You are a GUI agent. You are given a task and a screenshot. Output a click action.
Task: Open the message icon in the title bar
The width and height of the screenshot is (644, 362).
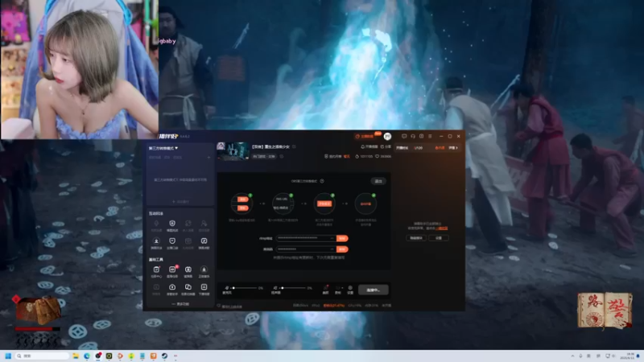[404, 136]
